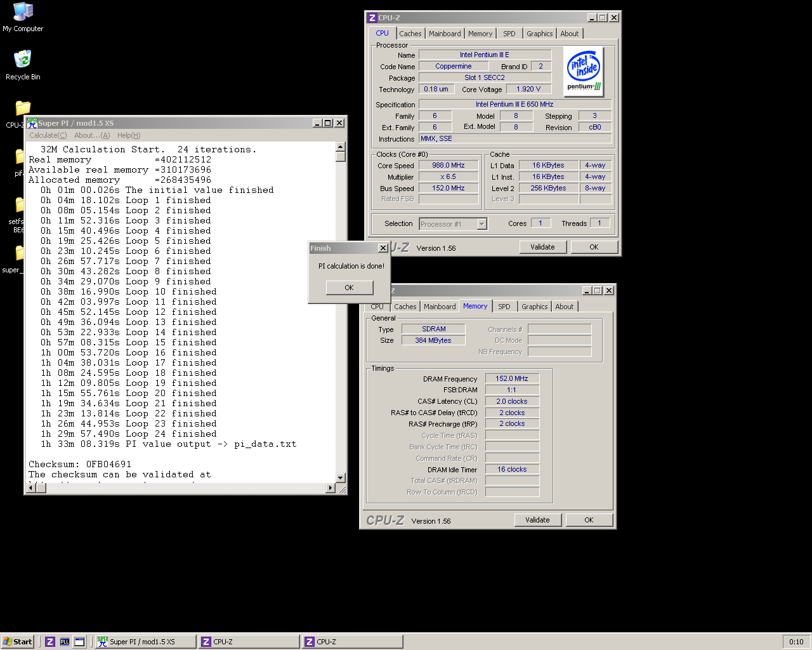Click the memory Type value SDRAM
The height and width of the screenshot is (650, 812).
[433, 329]
